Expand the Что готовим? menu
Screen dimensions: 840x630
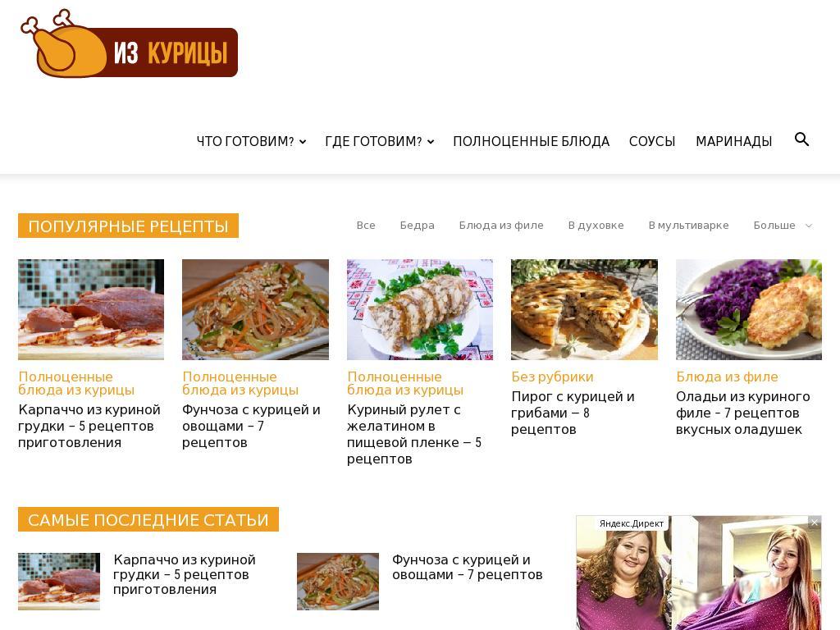click(251, 141)
